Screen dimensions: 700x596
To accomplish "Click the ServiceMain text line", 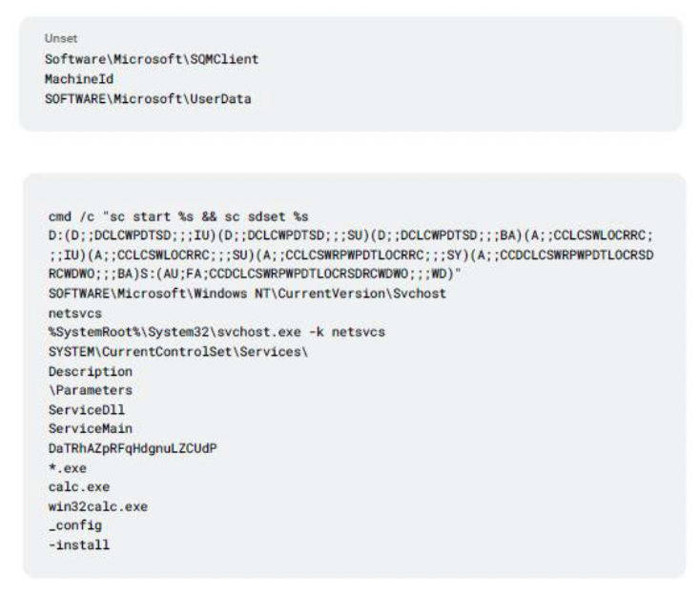I will (x=91, y=428).
